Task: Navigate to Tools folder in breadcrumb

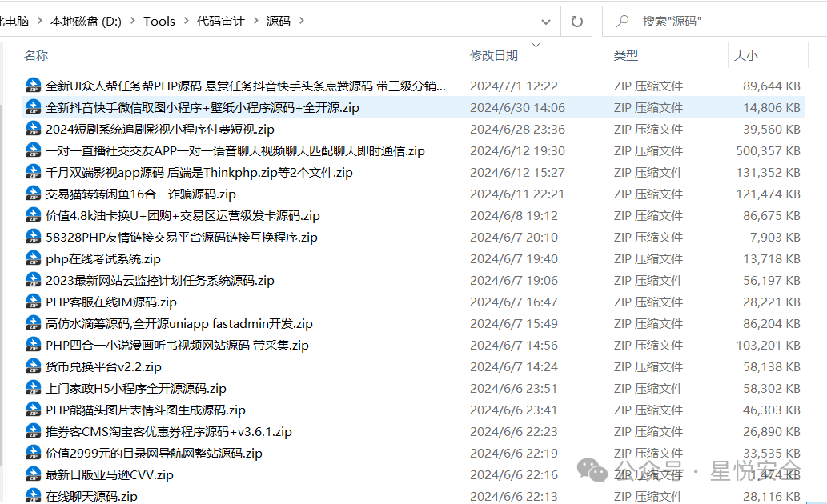Action: pos(159,22)
